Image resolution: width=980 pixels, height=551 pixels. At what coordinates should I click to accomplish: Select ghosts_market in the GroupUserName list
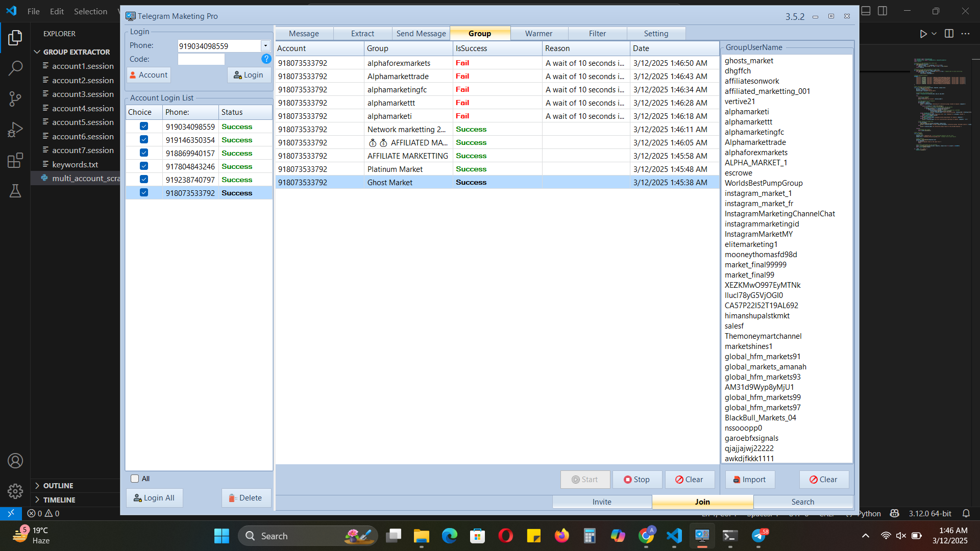tap(749, 61)
